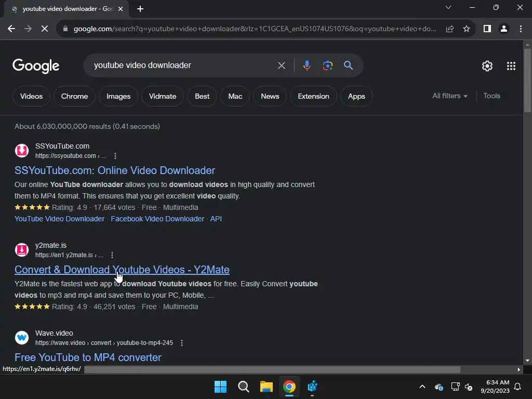Open File Explorer from taskbar
The height and width of the screenshot is (399, 532).
(267, 387)
